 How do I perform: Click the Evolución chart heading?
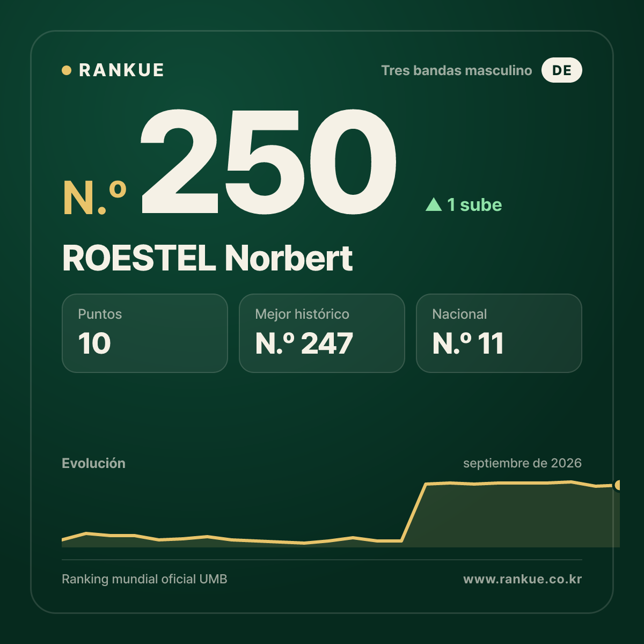click(x=93, y=463)
